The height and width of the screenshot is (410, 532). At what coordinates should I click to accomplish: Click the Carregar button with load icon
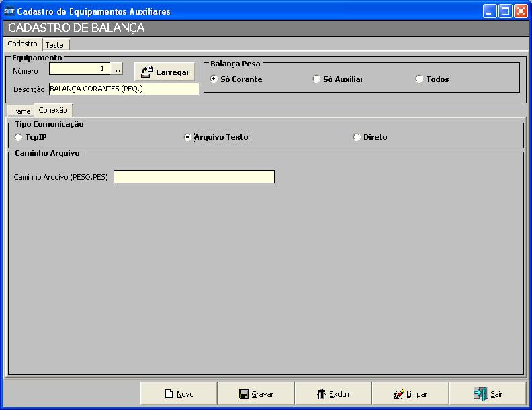coord(165,72)
